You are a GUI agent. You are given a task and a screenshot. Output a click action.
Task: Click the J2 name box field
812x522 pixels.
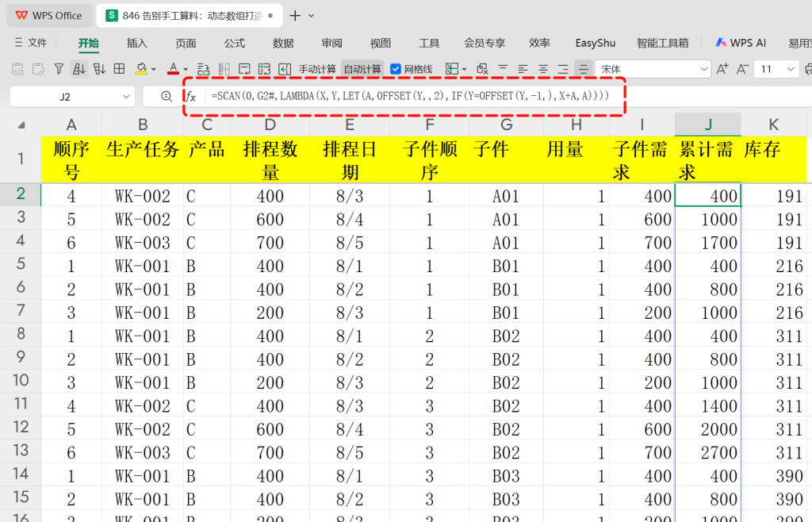[x=65, y=97]
